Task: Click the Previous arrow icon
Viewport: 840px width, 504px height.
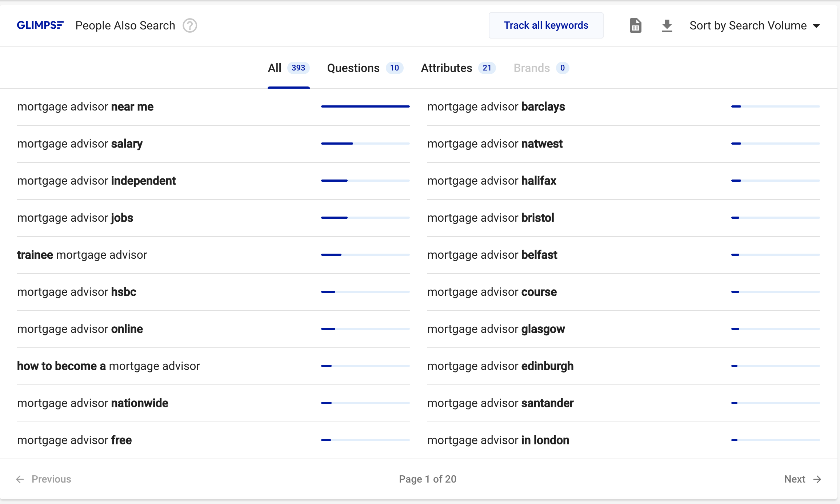Action: [20, 479]
